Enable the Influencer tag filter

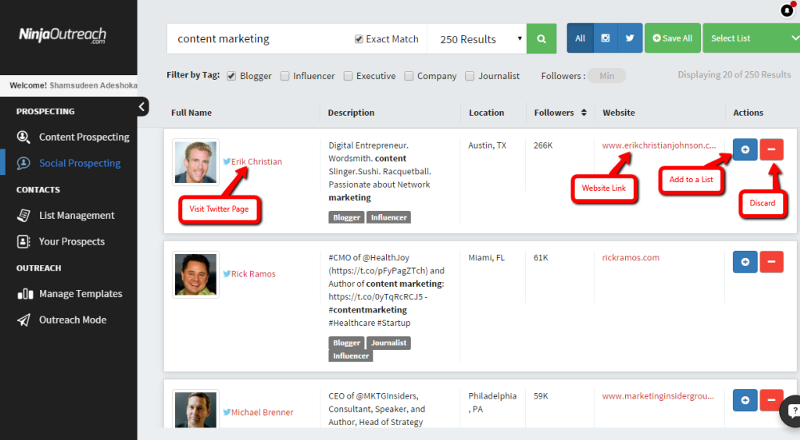tap(285, 75)
